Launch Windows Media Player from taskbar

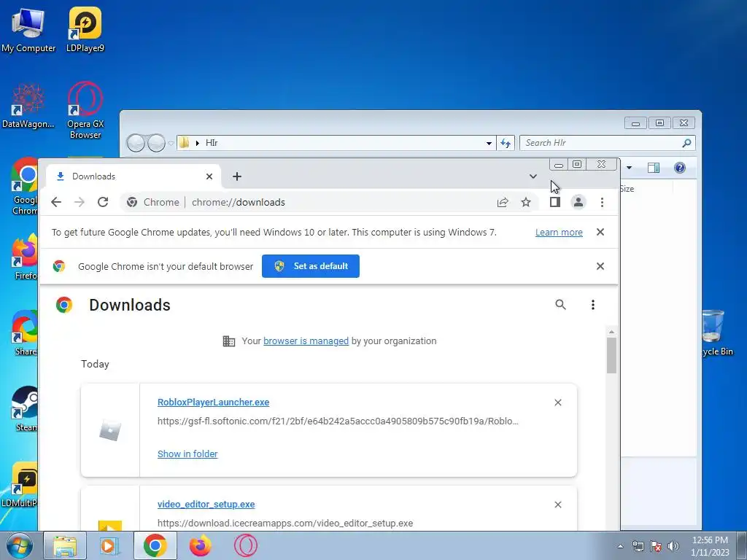(x=109, y=545)
